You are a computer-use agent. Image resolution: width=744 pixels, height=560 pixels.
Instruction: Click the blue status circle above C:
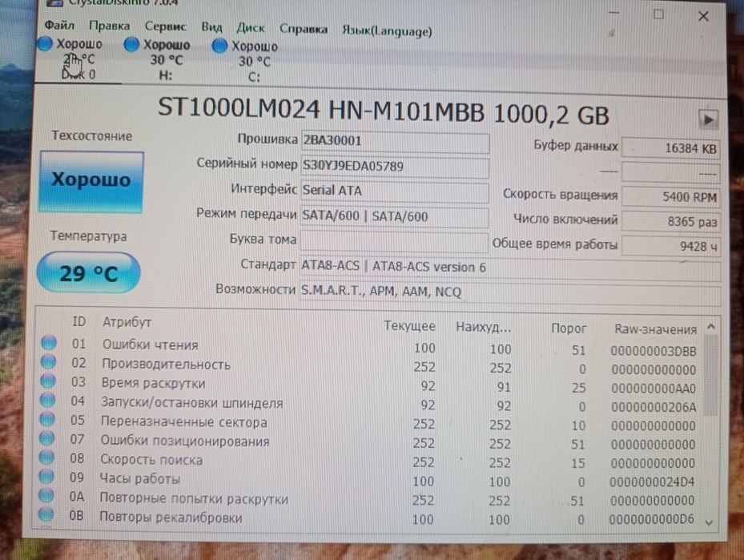coord(219,46)
